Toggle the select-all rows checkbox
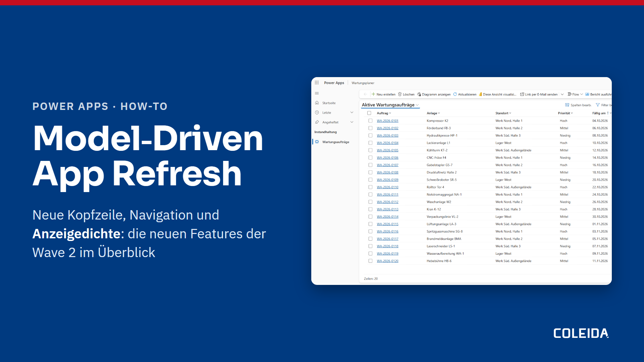 click(x=369, y=113)
